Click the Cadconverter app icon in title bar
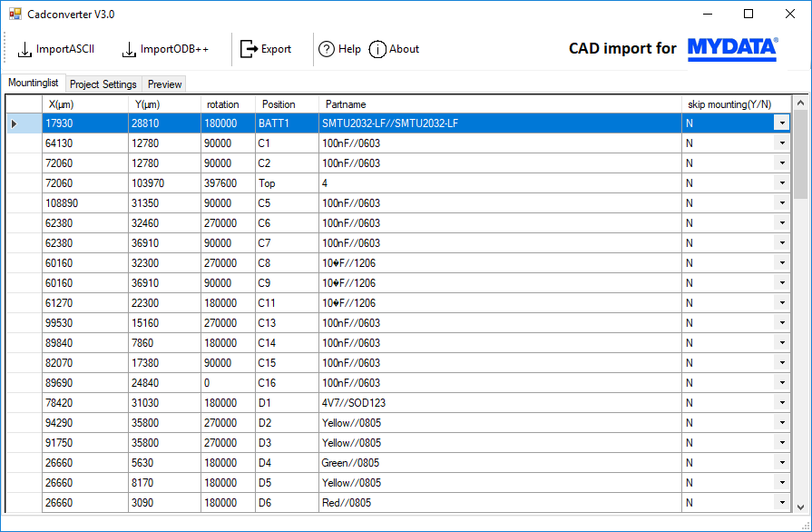Screen dimensions: 812x532 pyautogui.click(x=15, y=14)
